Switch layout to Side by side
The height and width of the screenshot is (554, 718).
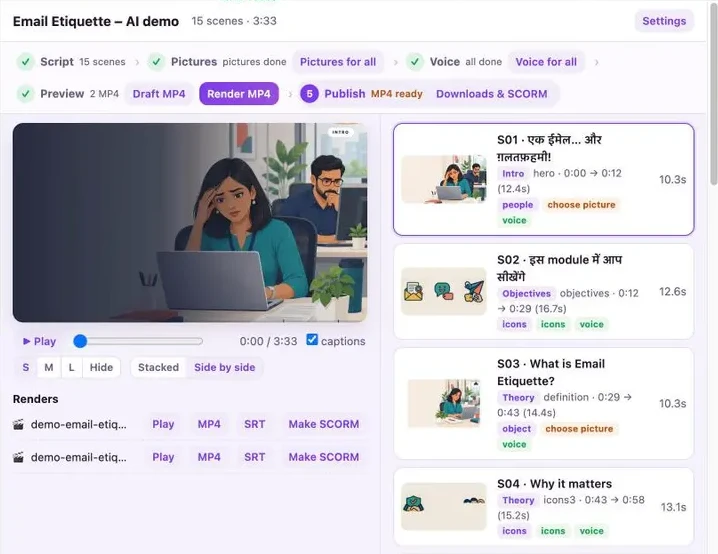click(224, 367)
